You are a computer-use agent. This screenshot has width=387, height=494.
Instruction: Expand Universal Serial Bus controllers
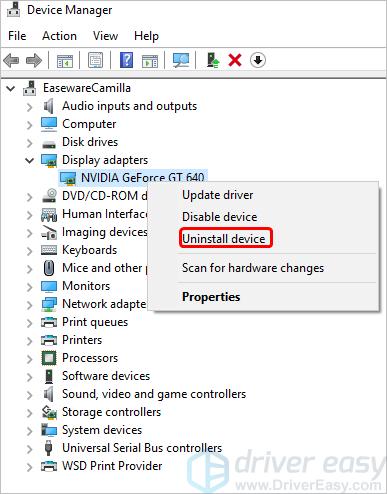pos(30,449)
